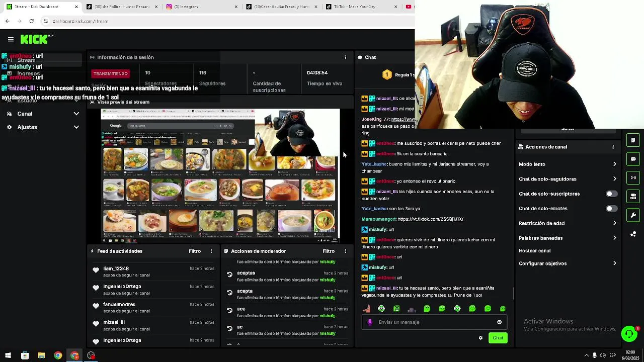This screenshot has height=362, width=644.
Task: Click the chat panel scrollbar
Action: point(513,293)
